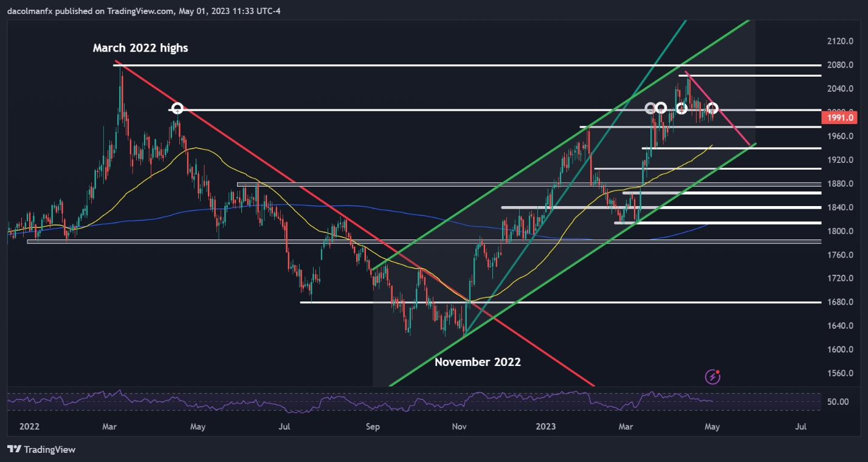
Task: Click the 'Nov' time axis label
Action: coord(460,427)
